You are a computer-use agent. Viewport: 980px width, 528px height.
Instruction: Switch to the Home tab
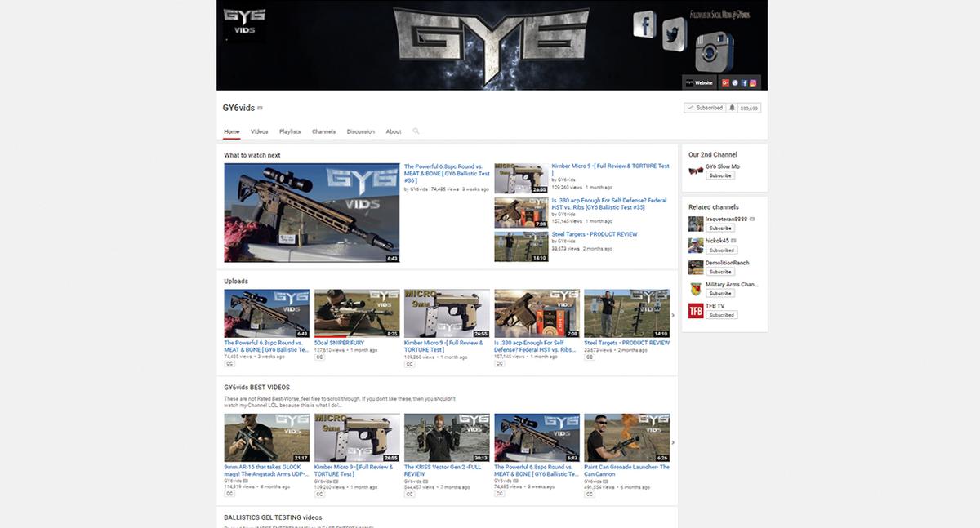[x=232, y=131]
